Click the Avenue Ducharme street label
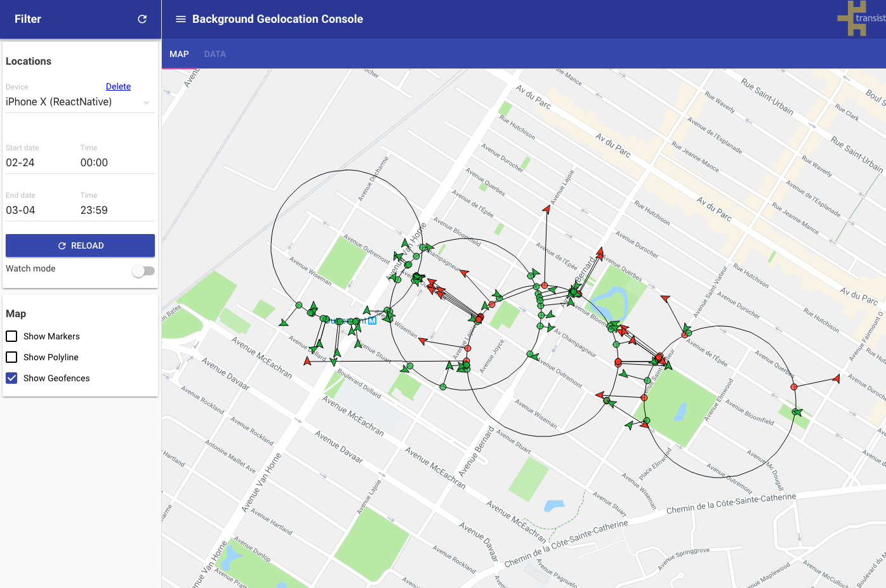Viewport: 886px width, 588px height. click(x=373, y=179)
